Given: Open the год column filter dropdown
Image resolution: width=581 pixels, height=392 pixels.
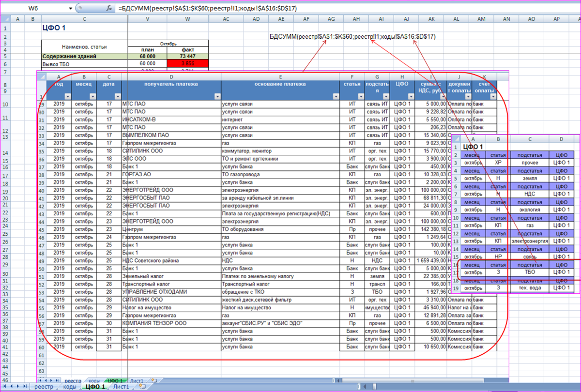Looking at the screenshot, I should (x=67, y=96).
